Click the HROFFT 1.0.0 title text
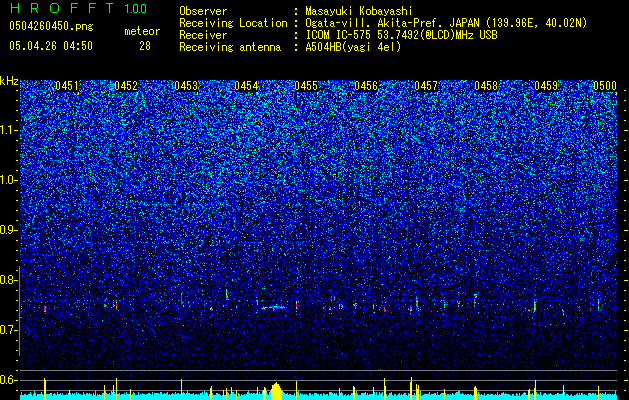The height and width of the screenshot is (400, 629). coord(78,8)
